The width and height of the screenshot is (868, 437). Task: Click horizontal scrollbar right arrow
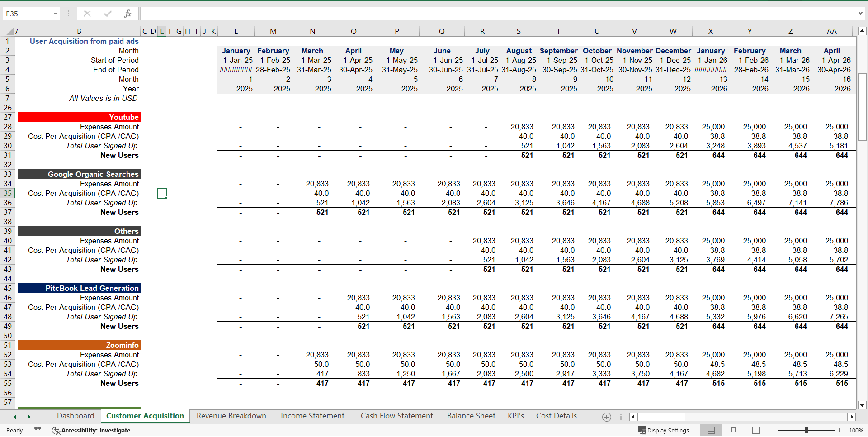pos(852,417)
